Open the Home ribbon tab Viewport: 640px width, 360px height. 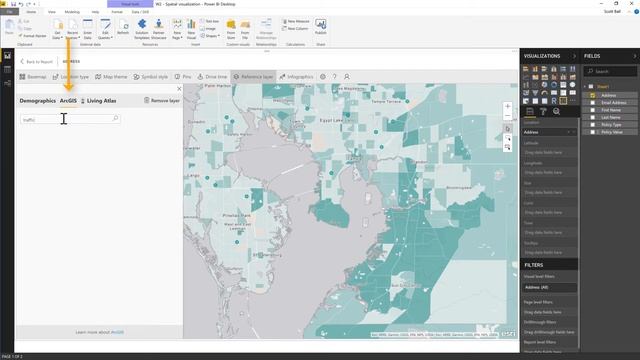coord(31,12)
